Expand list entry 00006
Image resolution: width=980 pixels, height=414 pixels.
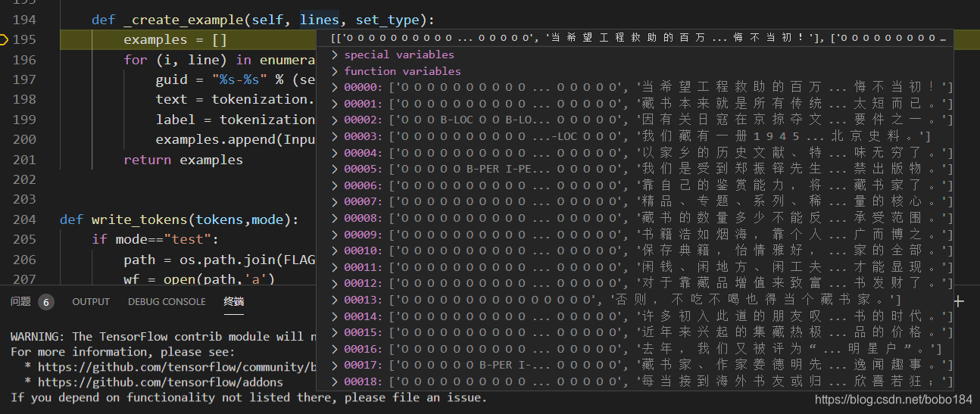tap(335, 185)
